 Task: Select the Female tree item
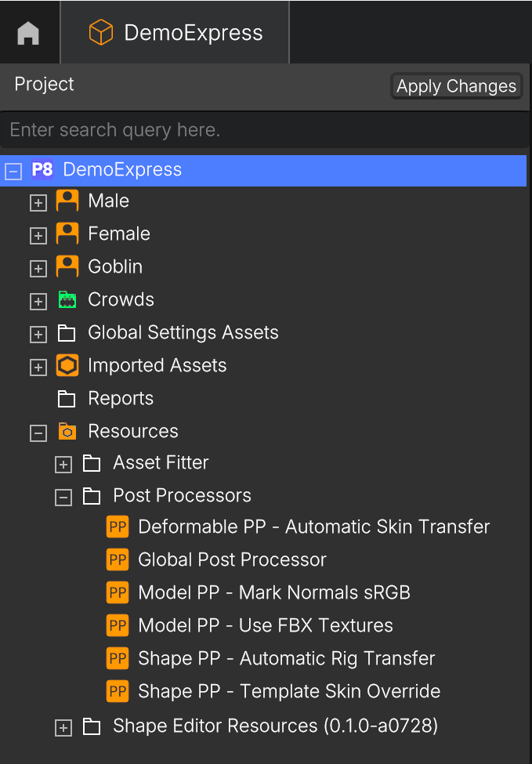pos(119,234)
